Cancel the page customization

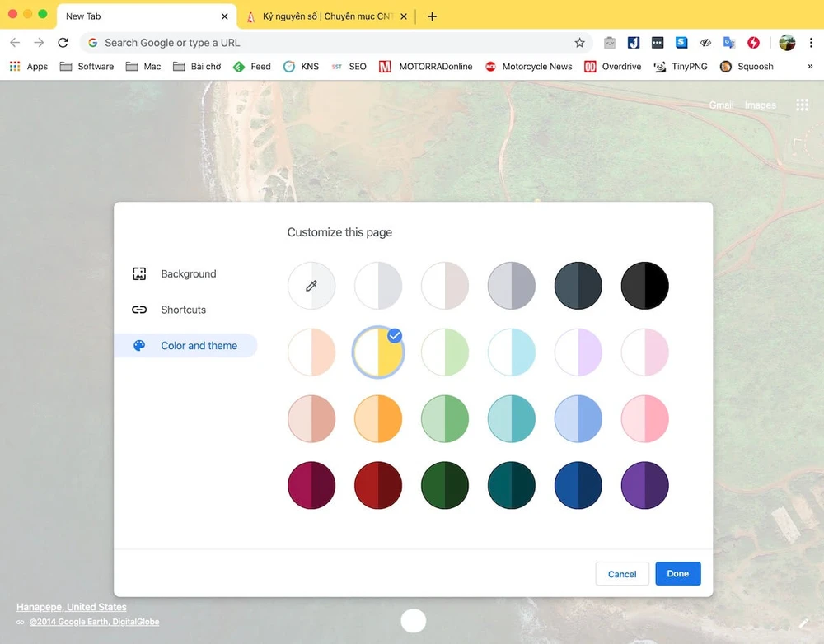(x=622, y=574)
